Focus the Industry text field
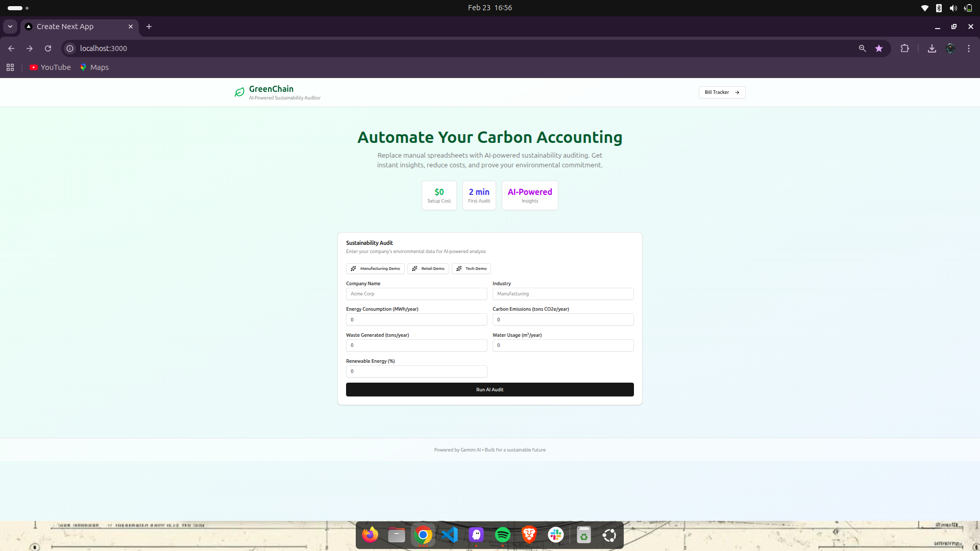The height and width of the screenshot is (551, 980). tap(562, 294)
